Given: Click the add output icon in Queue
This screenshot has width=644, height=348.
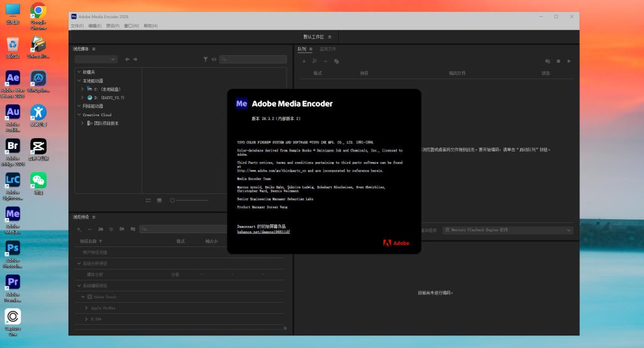Looking at the screenshot, I should pos(314,61).
